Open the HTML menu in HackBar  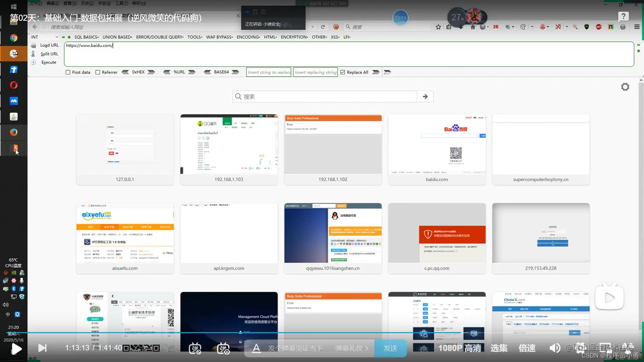click(270, 37)
